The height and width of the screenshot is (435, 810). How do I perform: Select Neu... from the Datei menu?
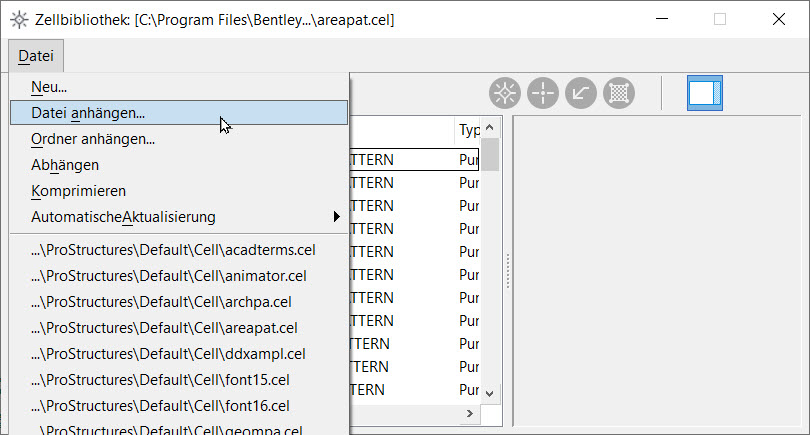pyautogui.click(x=49, y=87)
